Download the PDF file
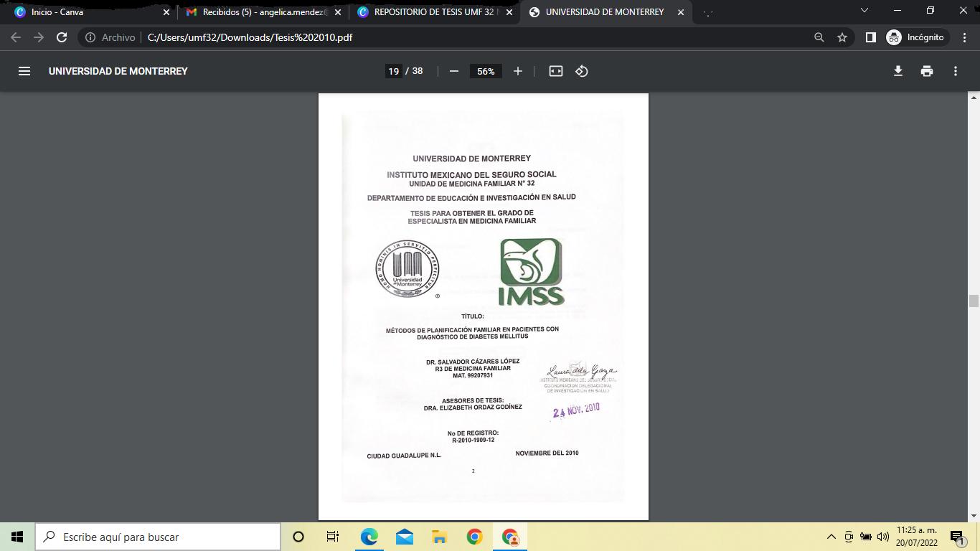This screenshot has height=551, width=980. click(897, 71)
